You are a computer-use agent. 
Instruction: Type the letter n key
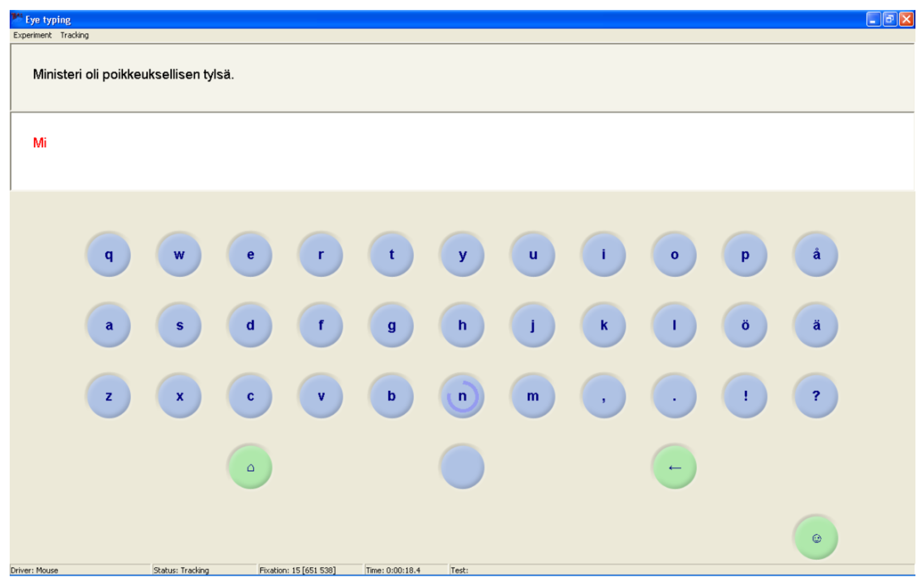point(462,396)
